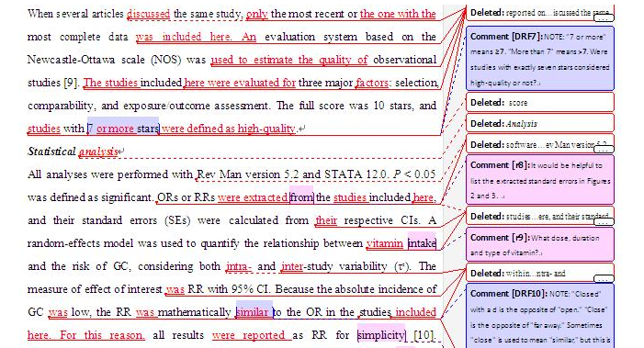Expand the 'Deleted: within…ntra- and' ellipsis button
The image size is (644, 348).
604,278
